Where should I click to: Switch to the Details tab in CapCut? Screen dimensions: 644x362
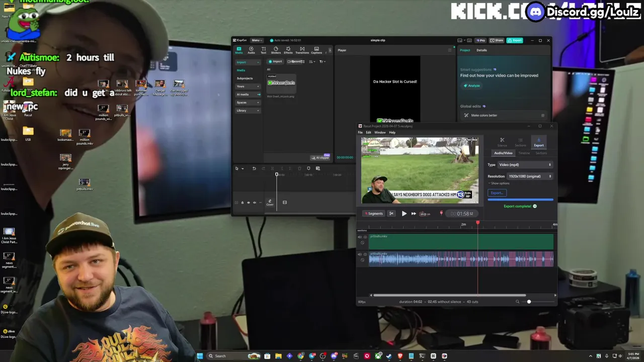481,50
